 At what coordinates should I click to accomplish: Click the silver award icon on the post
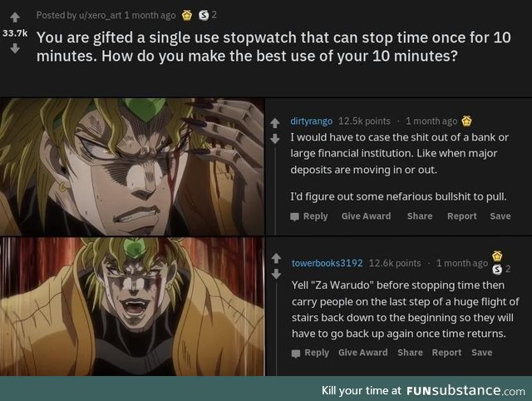203,15
